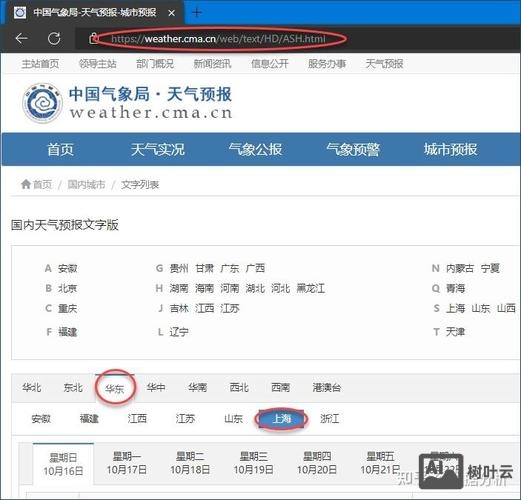Select 广西 in province index
This screenshot has width=521, height=500.
255,268
